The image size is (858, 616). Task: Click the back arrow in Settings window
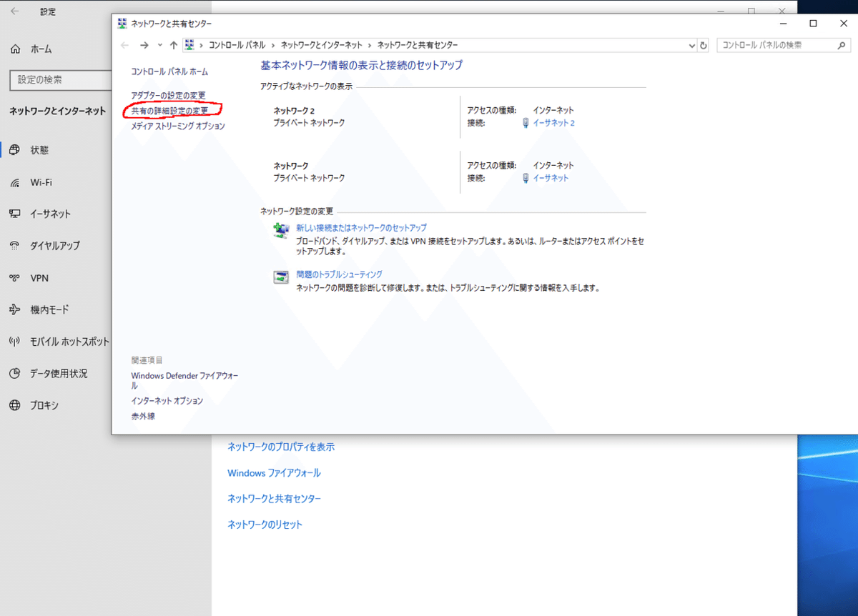[15, 11]
